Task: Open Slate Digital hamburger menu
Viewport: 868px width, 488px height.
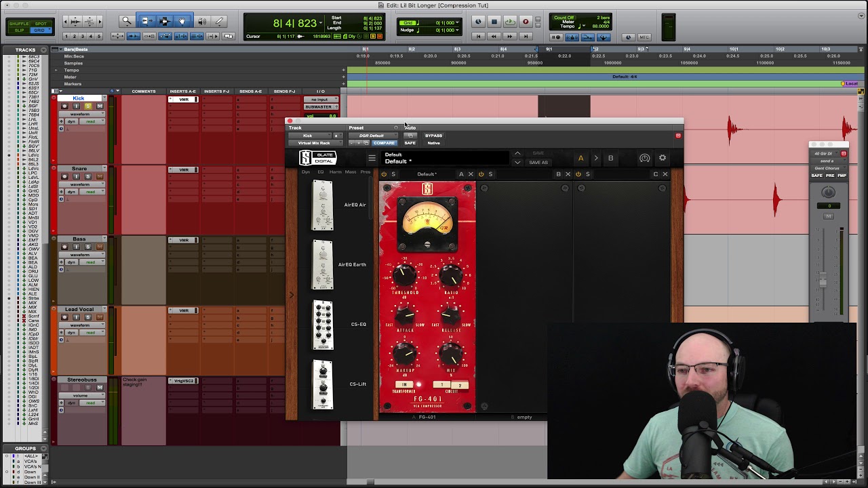Action: click(x=372, y=159)
